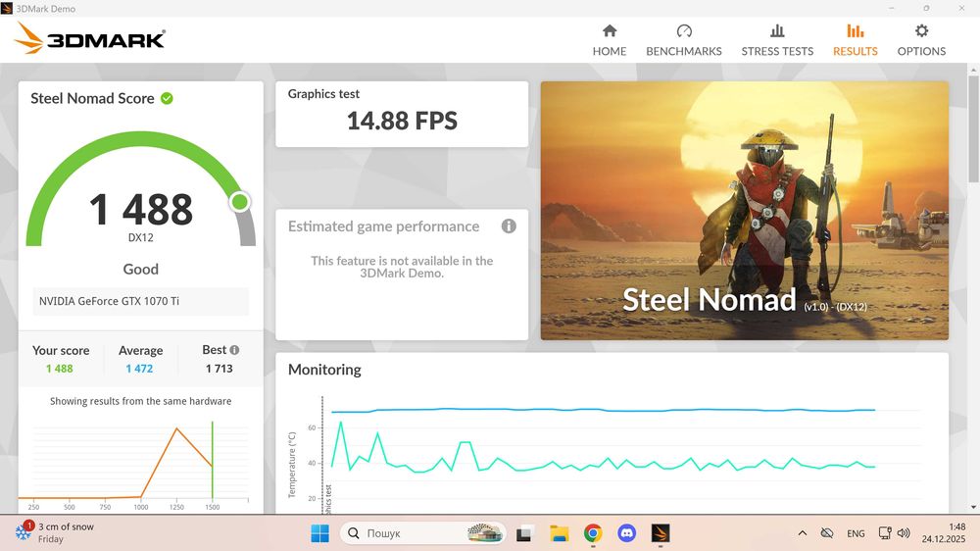
Task: Expand hidden system tray icons chevron
Action: pyautogui.click(x=803, y=533)
